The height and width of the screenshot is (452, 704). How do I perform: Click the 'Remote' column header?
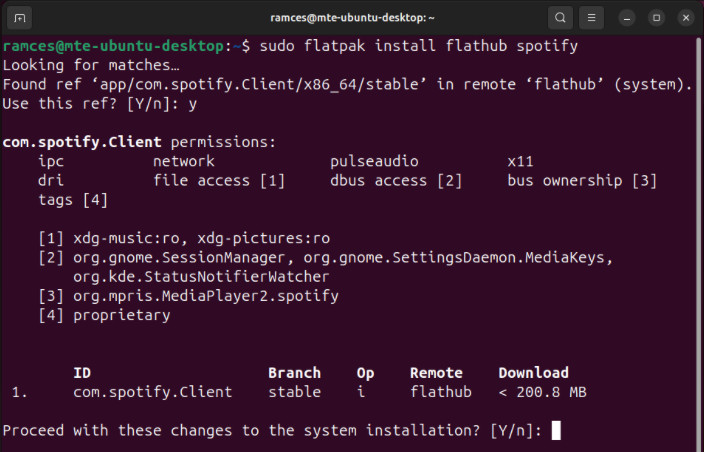[x=436, y=373]
